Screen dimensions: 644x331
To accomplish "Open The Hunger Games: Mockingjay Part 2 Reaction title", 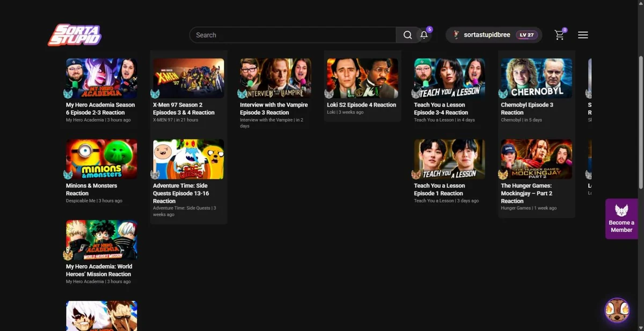I will (x=526, y=193).
